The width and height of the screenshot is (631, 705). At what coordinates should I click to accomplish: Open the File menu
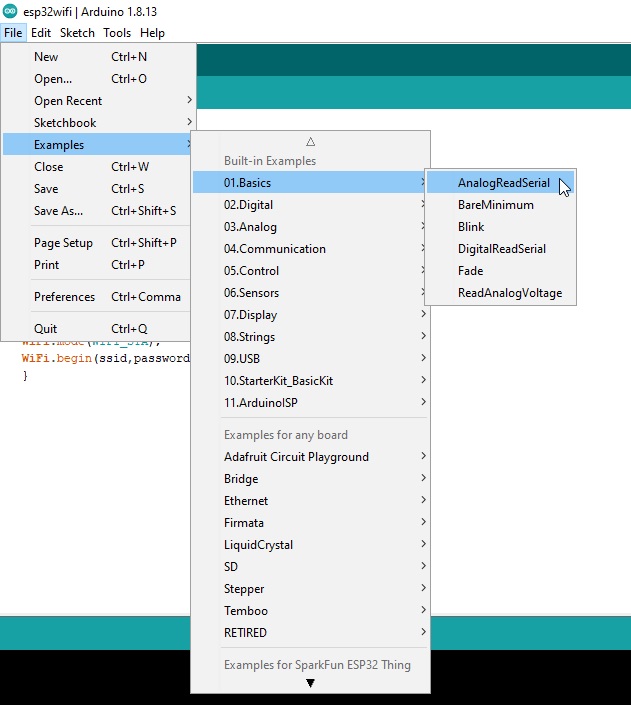point(13,33)
